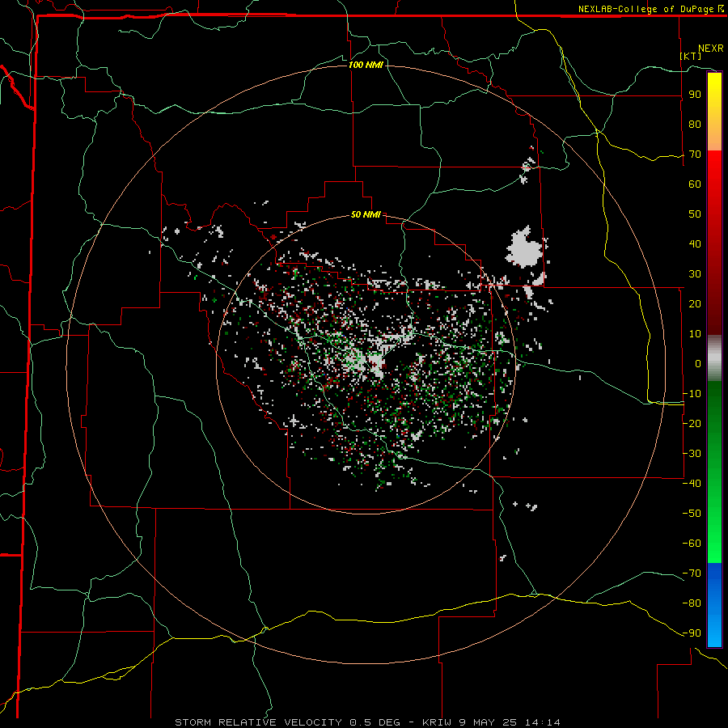The image size is (728, 728).
Task: Select the 80 value on the velocity scale
Action: (x=695, y=125)
